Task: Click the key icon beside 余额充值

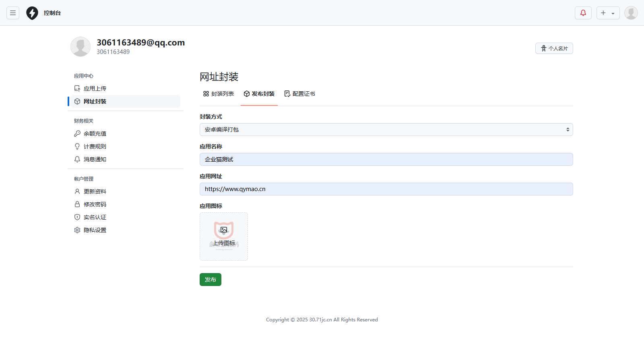Action: click(x=77, y=134)
